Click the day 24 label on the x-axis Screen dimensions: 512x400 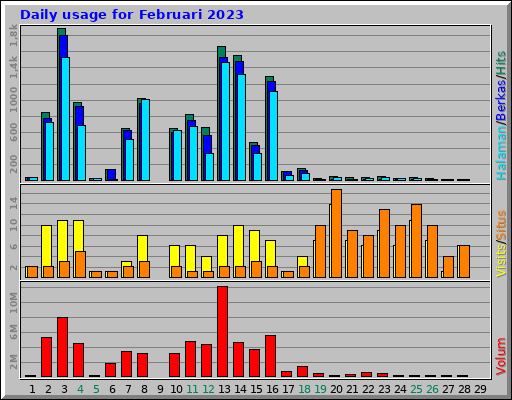pos(400,389)
